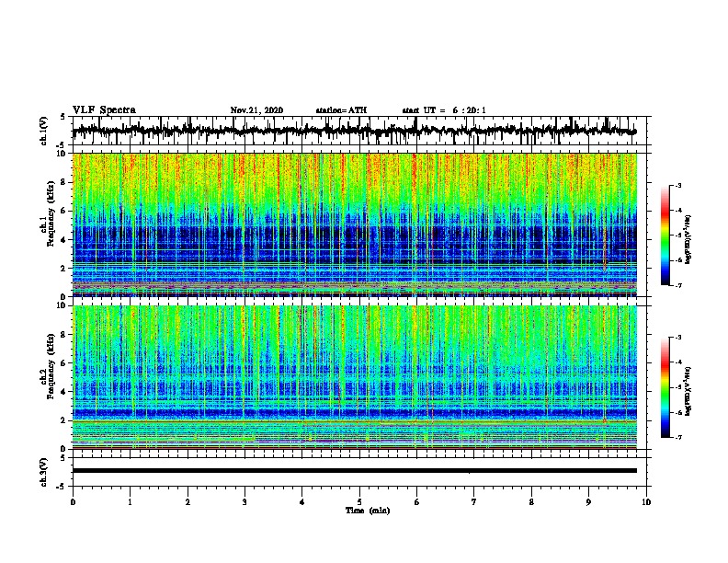Click the time axis tick label "9"
Viewport: 728px width, 563px height.
click(588, 502)
